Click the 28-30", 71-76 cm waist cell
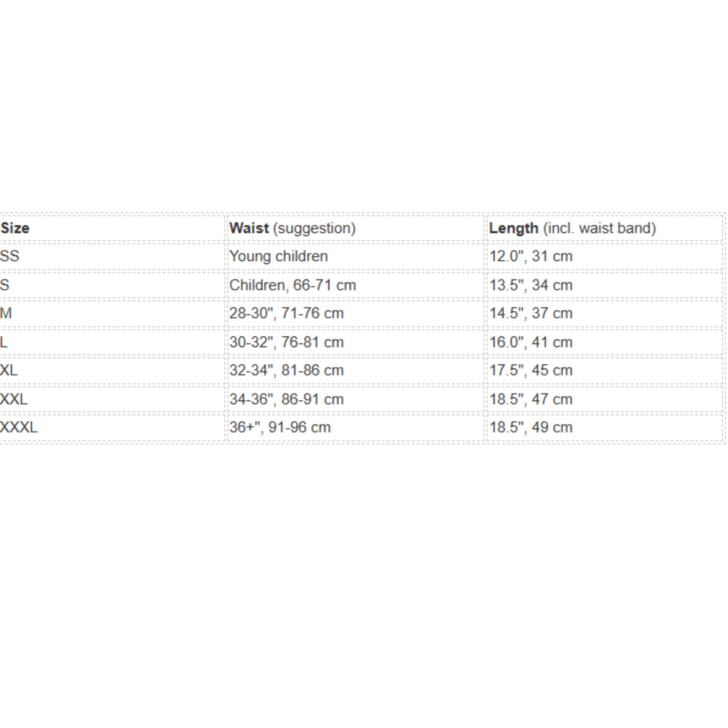Viewport: 728px width, 728px height. coord(286,313)
